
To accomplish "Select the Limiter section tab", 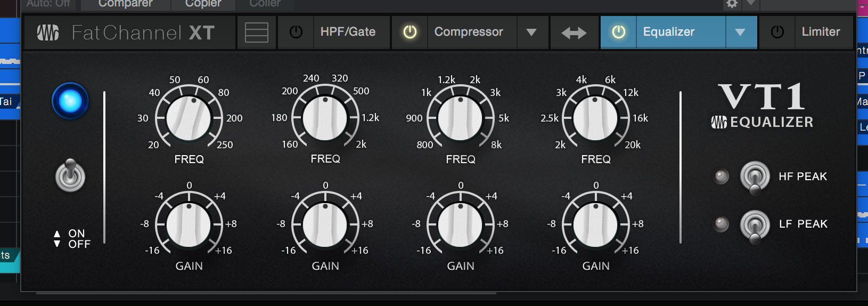I will [824, 33].
